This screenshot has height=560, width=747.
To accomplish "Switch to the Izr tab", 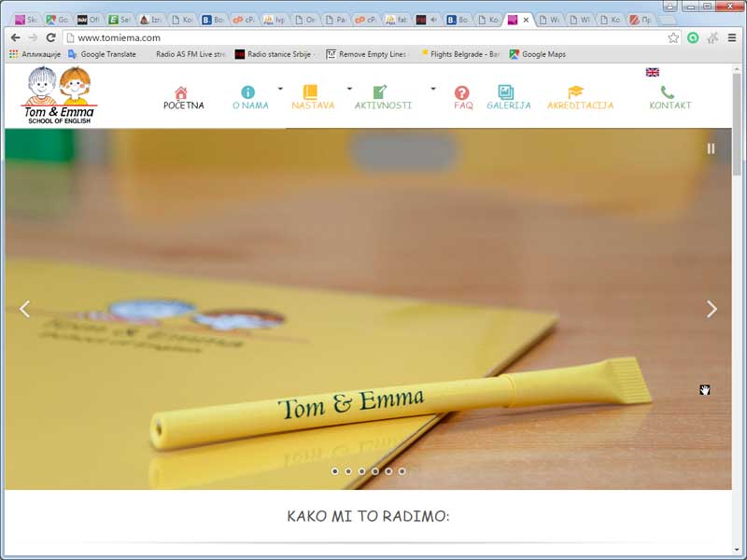I will pos(150,20).
